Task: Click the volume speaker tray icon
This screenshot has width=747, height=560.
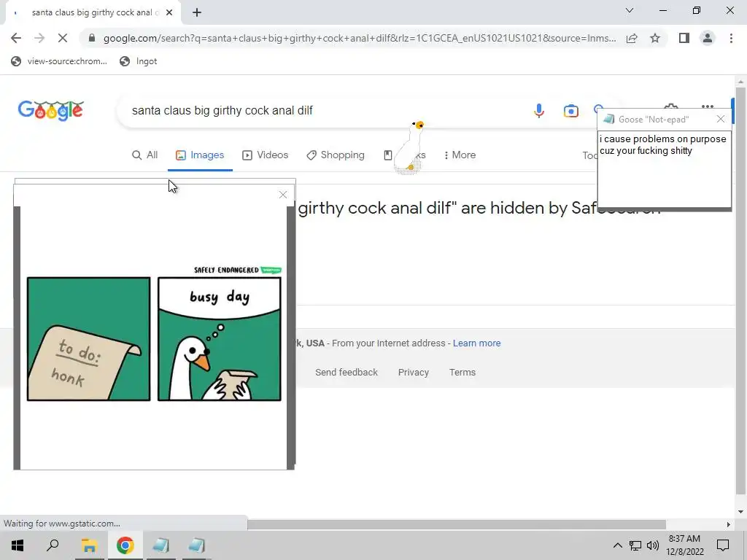Action: [653, 545]
